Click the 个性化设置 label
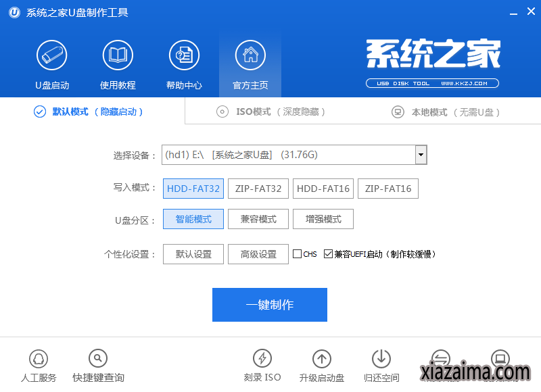The image size is (541, 392). (130, 254)
